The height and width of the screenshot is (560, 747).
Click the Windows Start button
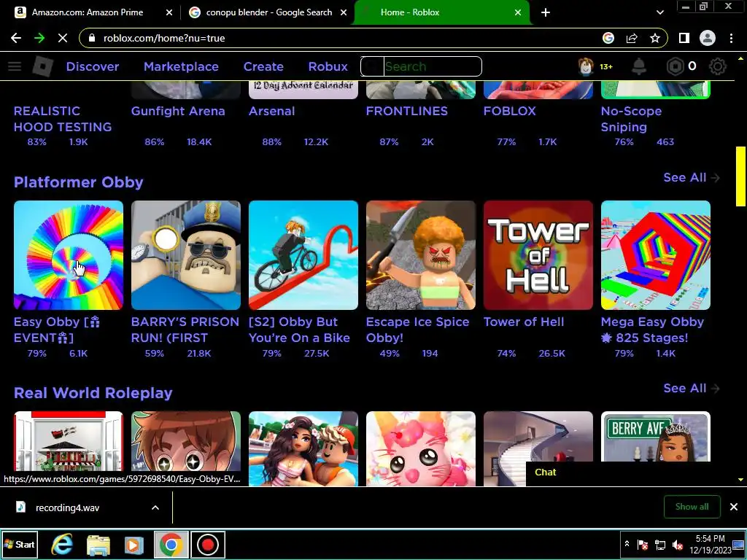click(x=19, y=544)
